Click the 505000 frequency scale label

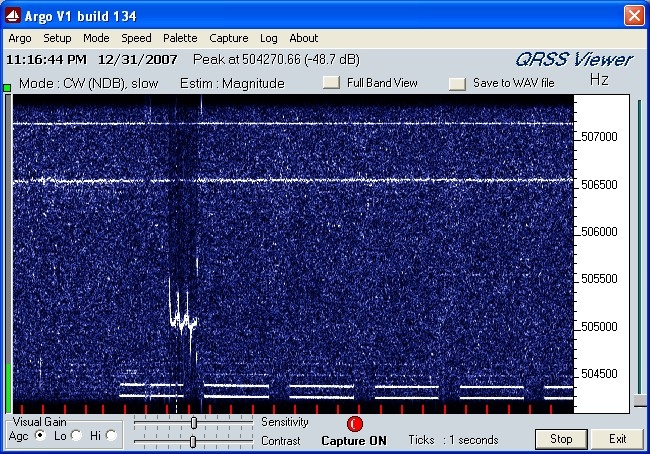click(599, 327)
